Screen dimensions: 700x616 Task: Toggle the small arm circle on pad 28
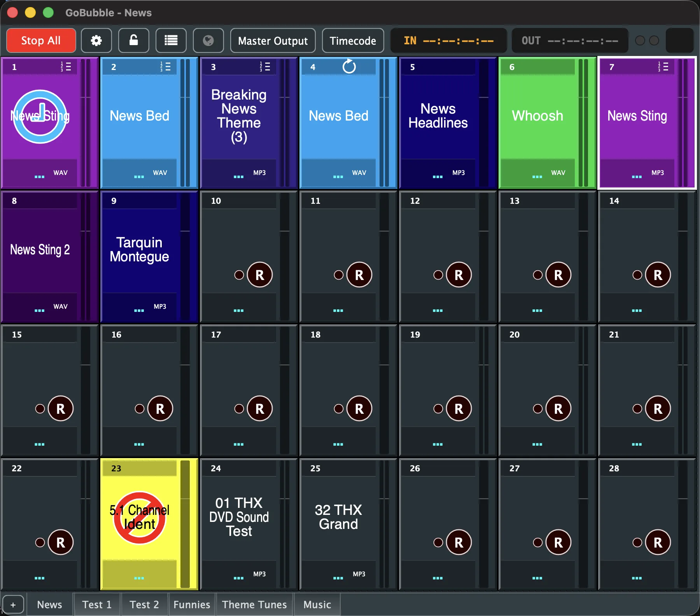[x=637, y=542]
